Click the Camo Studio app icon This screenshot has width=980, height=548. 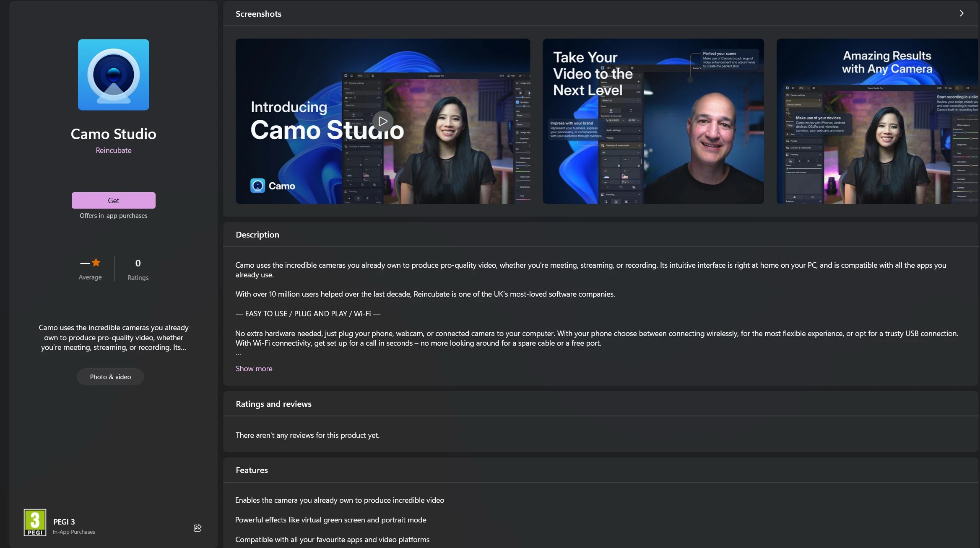pyautogui.click(x=114, y=75)
